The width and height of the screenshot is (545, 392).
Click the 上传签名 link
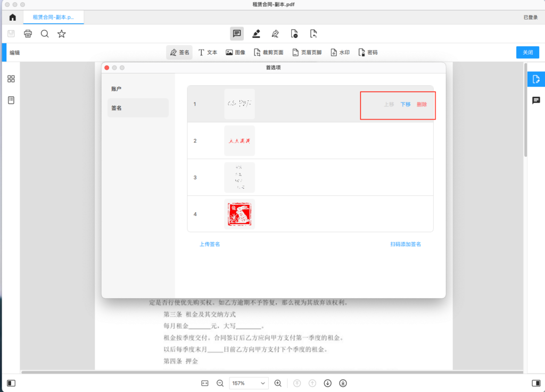coord(210,244)
